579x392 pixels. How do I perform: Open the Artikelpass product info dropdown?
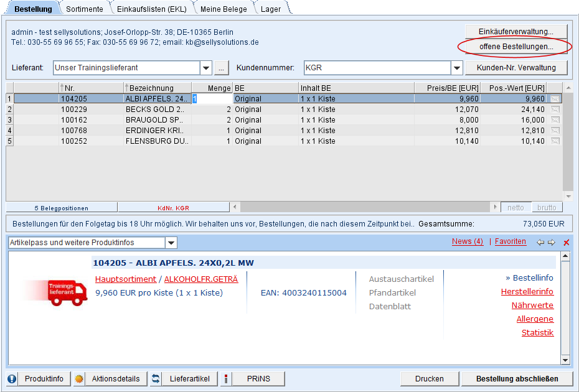click(x=171, y=243)
